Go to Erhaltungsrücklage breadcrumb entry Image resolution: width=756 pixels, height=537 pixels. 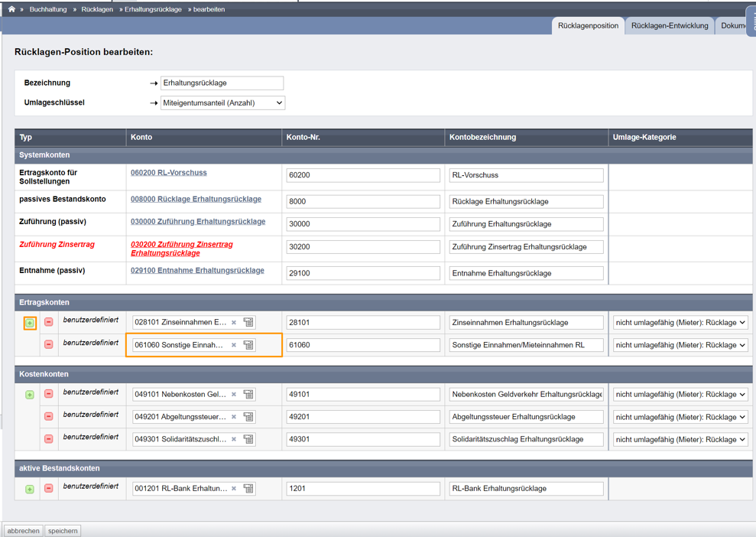(x=154, y=9)
